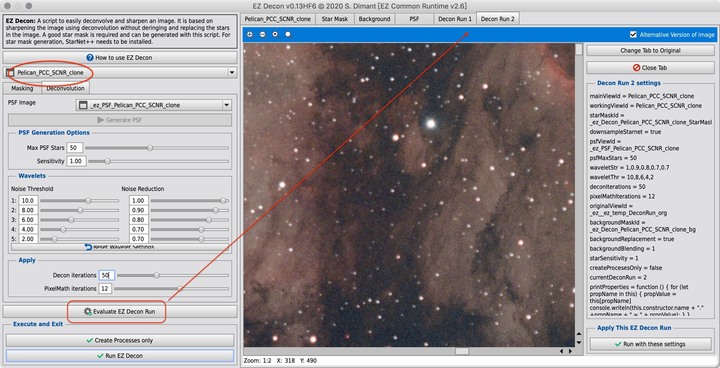
Task: Click the green check on Run EZ Decon
Action: point(100,356)
